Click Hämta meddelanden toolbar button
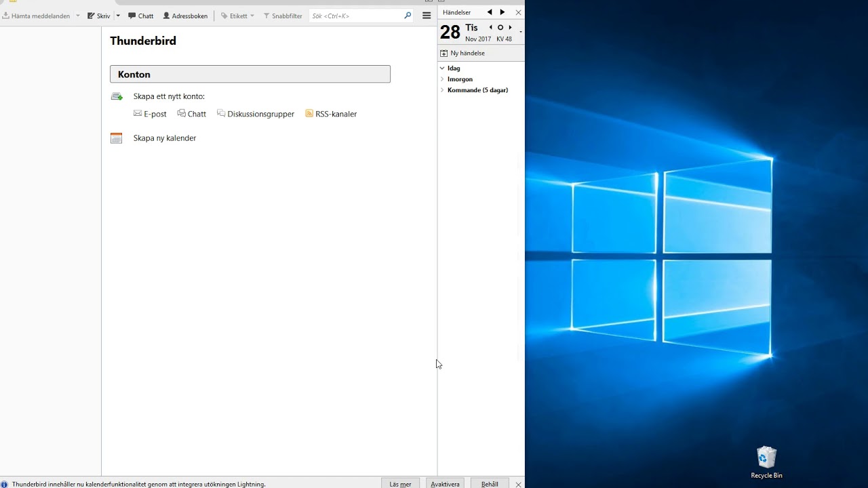868x488 pixels. pos(36,16)
